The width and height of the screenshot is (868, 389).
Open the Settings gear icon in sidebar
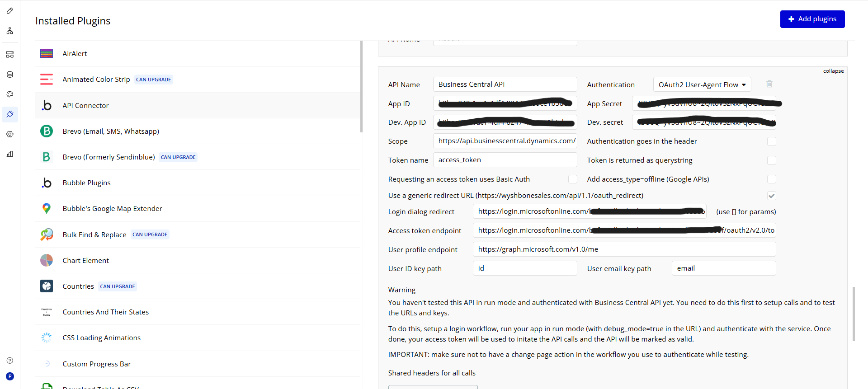click(10, 134)
